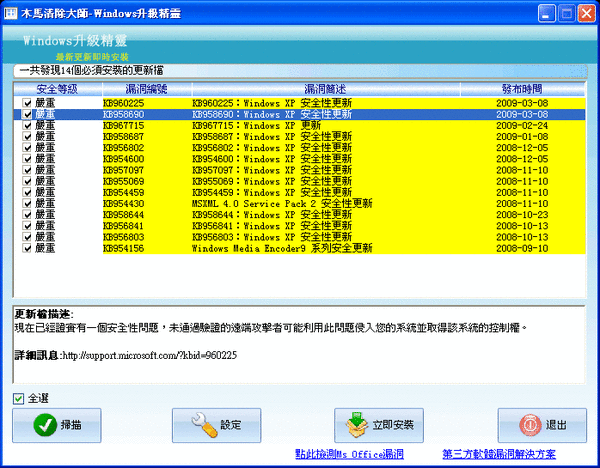
Task: Toggle the KB956803 row checkbox
Action: (27, 237)
